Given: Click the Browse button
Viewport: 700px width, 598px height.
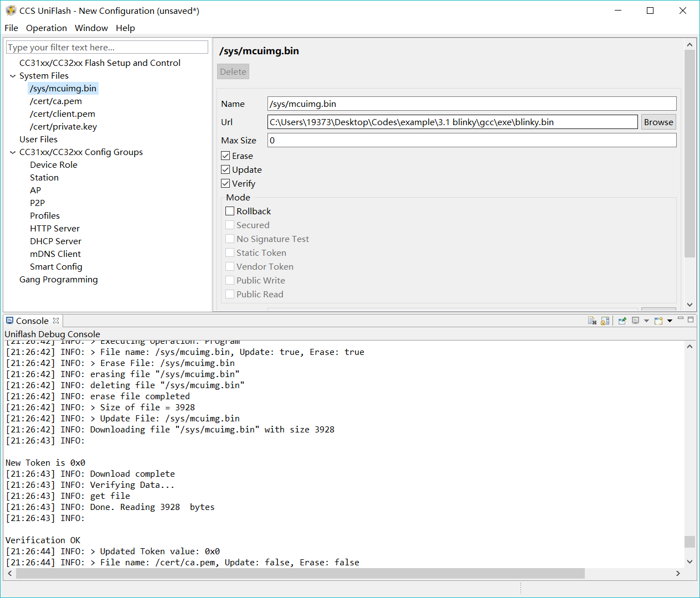Looking at the screenshot, I should 658,122.
